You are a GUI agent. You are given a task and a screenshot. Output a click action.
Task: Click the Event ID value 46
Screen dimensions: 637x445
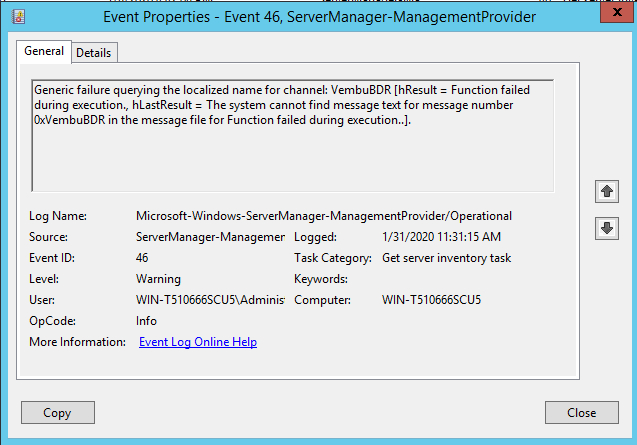click(144, 258)
